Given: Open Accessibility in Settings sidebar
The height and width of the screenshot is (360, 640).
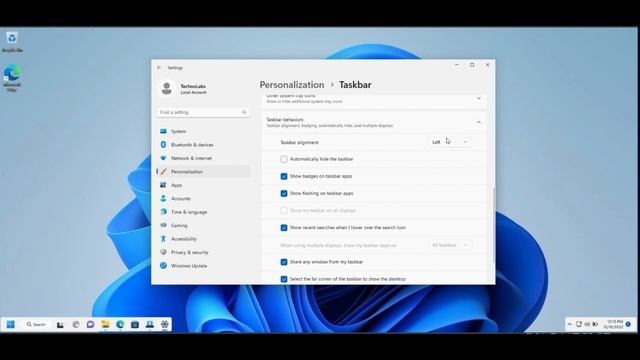Looking at the screenshot, I should pos(203,239).
